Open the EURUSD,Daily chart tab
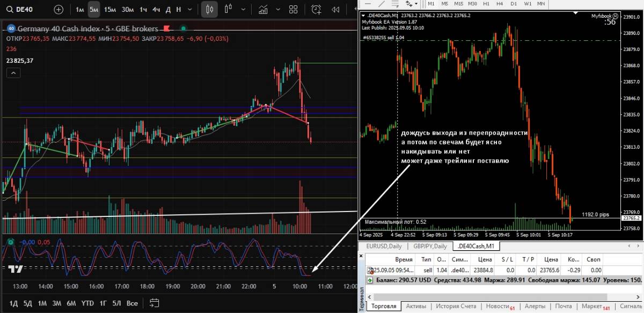This screenshot has width=644, height=313. tap(383, 246)
